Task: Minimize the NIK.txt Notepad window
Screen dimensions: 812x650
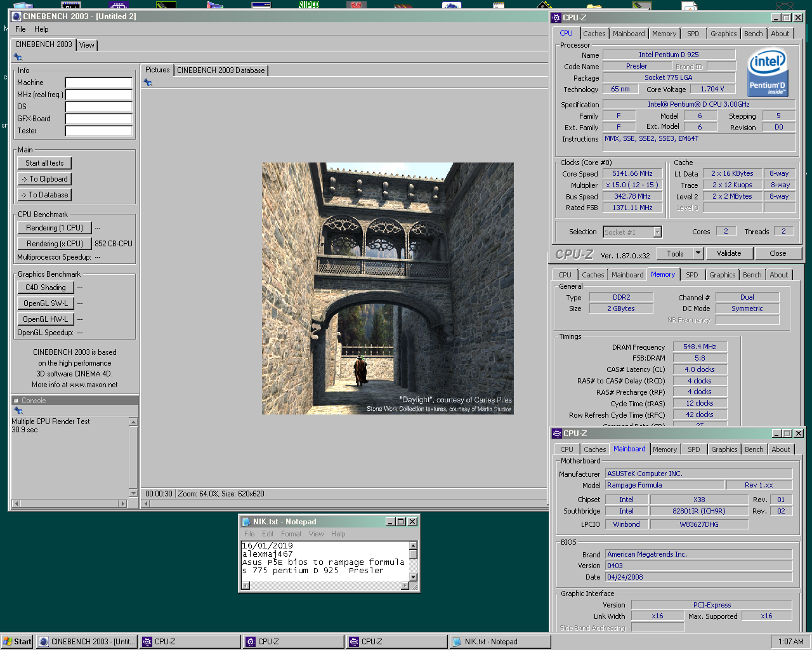Action: [391, 522]
